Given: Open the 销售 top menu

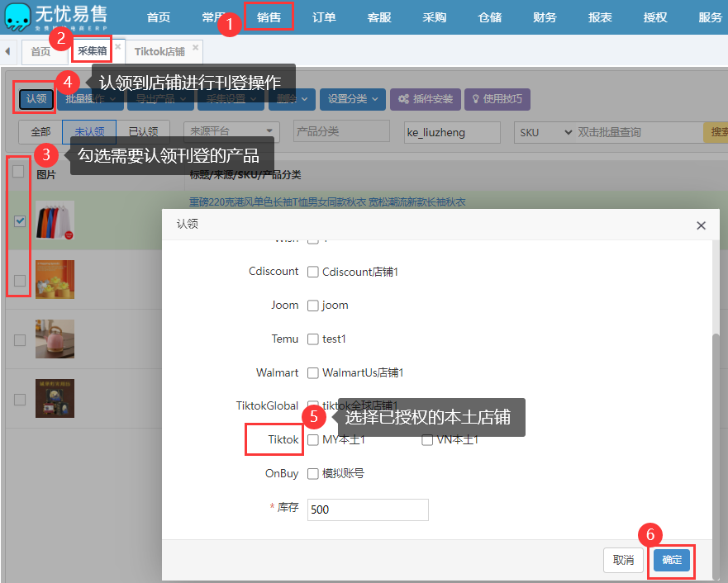Looking at the screenshot, I should [x=269, y=17].
